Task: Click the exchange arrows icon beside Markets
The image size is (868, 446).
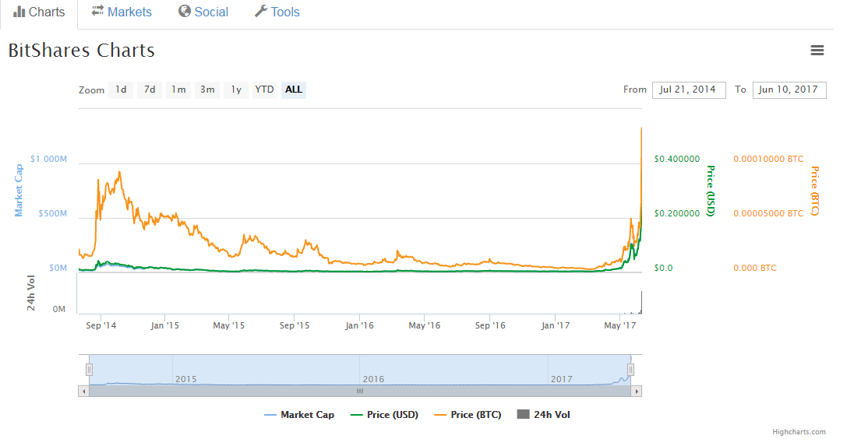Action: 97,11
